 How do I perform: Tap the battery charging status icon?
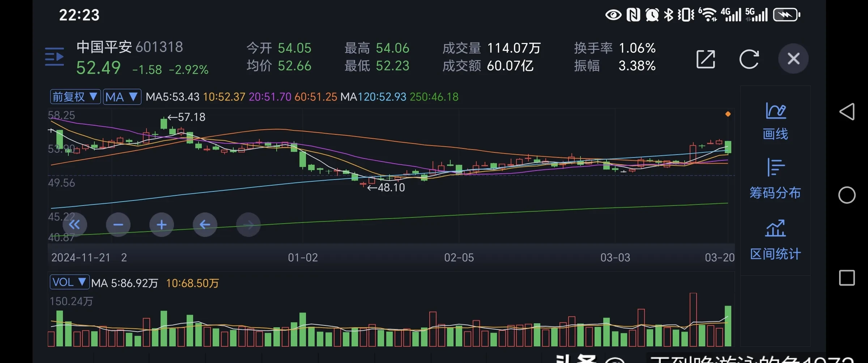[787, 15]
